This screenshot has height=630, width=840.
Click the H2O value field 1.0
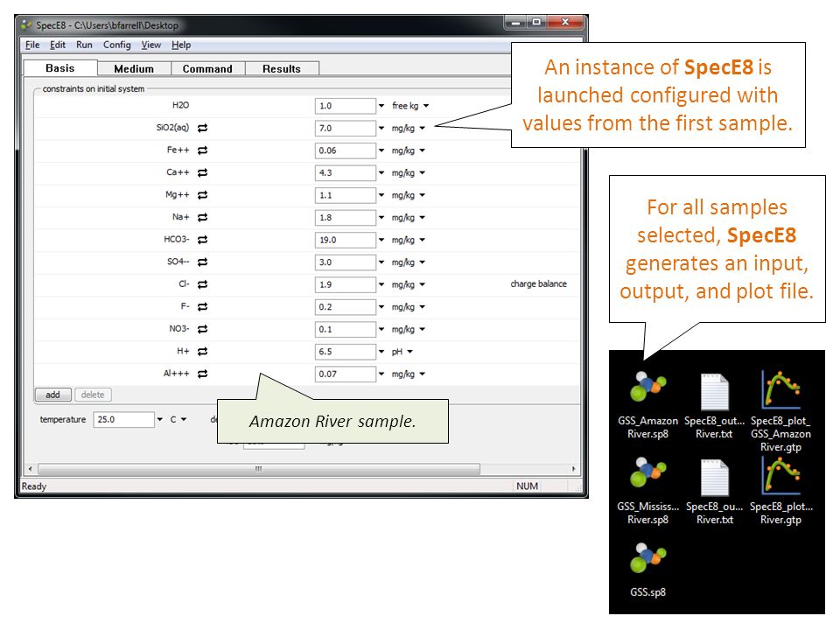(x=346, y=106)
